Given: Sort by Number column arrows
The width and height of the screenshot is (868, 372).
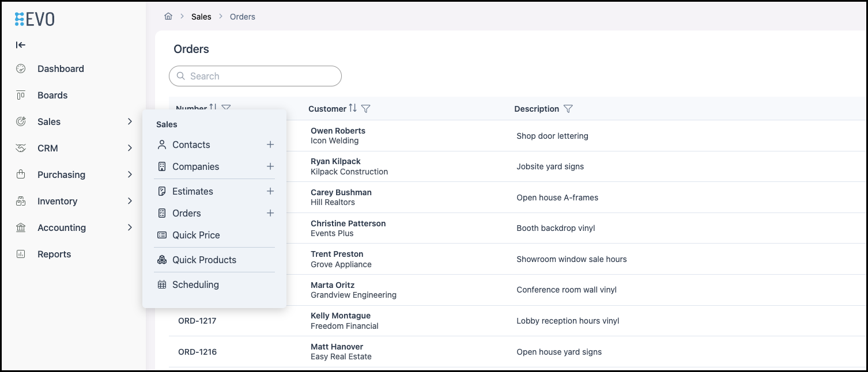Looking at the screenshot, I should (213, 107).
